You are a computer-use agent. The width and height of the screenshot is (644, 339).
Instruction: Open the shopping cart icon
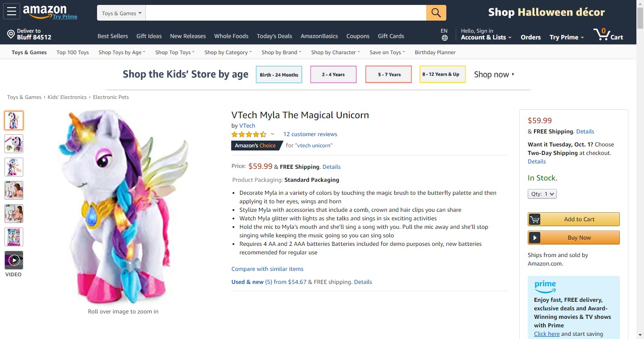pos(602,34)
